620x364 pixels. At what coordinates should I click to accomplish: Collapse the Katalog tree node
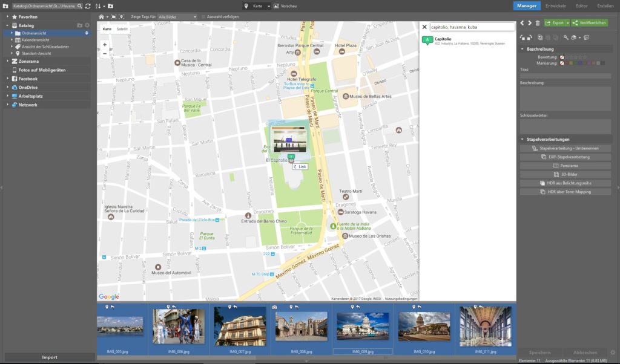tap(7, 25)
